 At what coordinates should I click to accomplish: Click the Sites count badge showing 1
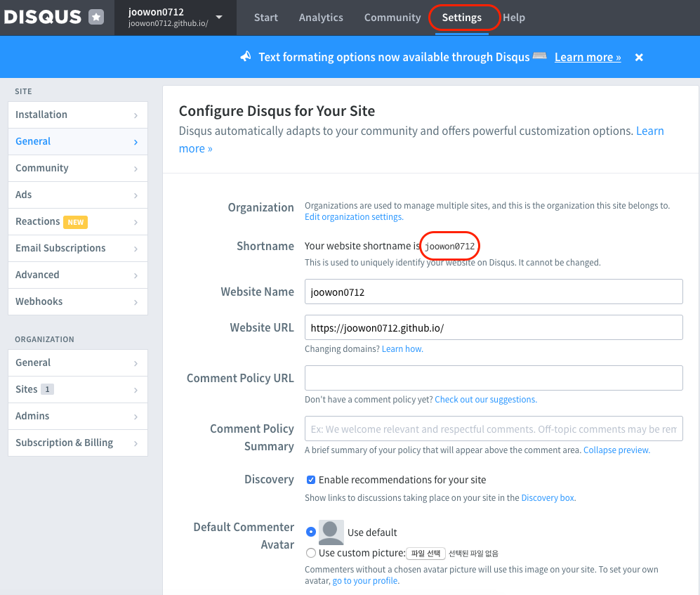[47, 389]
